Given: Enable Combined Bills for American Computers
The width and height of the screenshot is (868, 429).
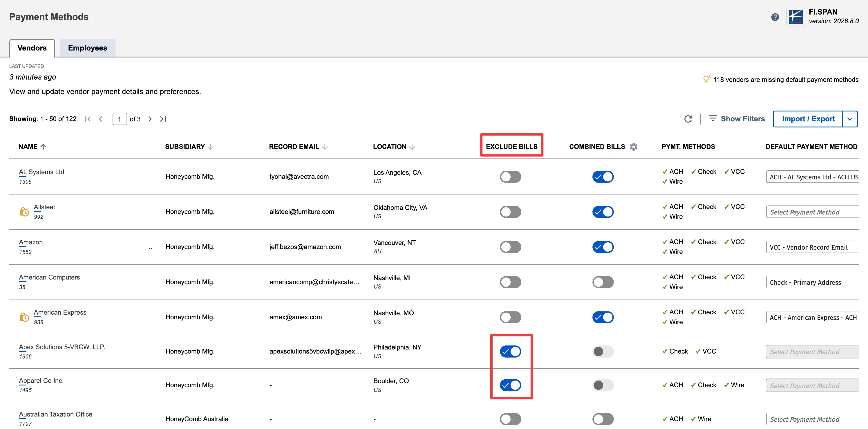Looking at the screenshot, I should pos(603,282).
